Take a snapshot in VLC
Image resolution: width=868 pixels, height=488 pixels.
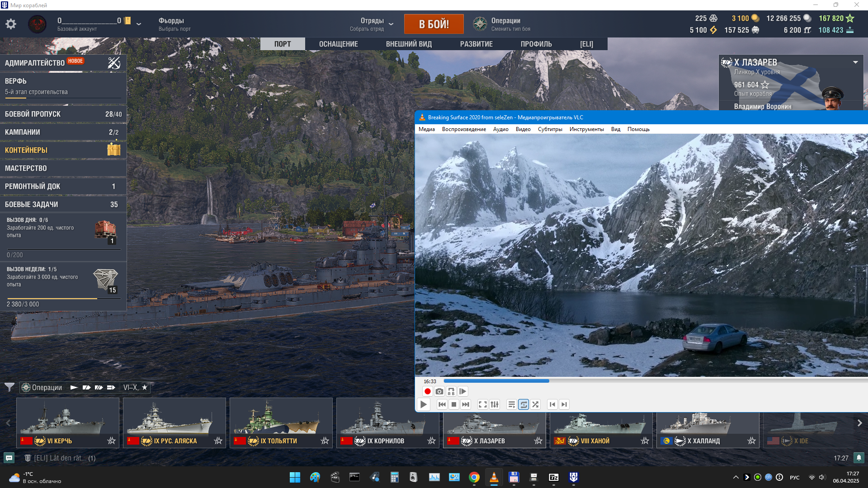tap(439, 391)
